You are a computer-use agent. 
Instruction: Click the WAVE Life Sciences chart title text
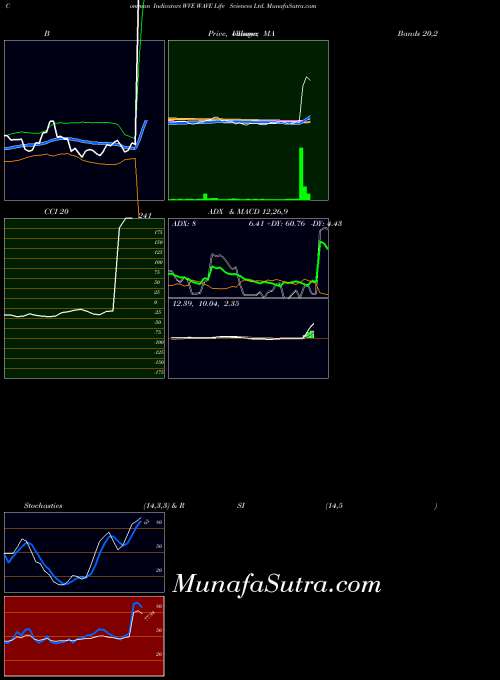tap(222, 6)
